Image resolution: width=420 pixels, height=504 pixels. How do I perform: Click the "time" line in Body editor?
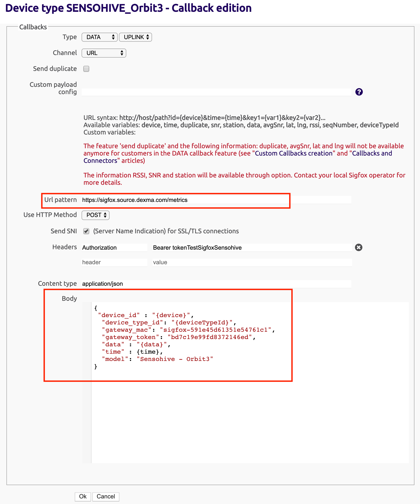[x=132, y=352]
